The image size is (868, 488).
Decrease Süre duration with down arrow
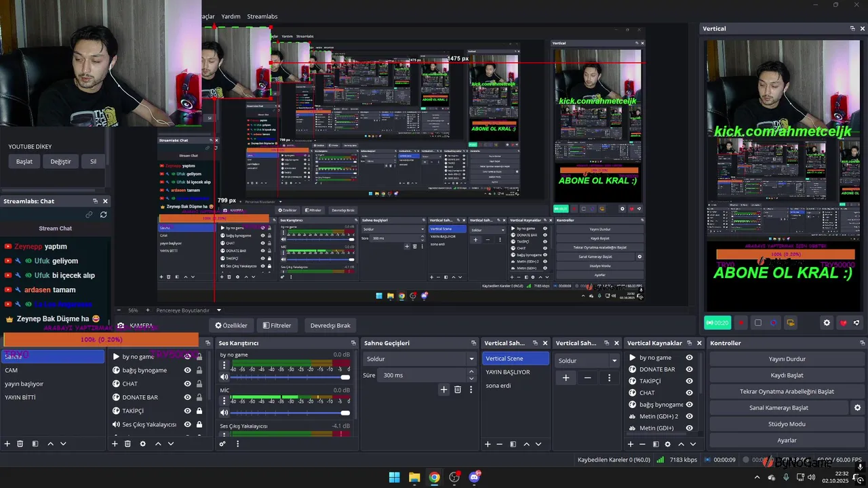click(x=471, y=378)
